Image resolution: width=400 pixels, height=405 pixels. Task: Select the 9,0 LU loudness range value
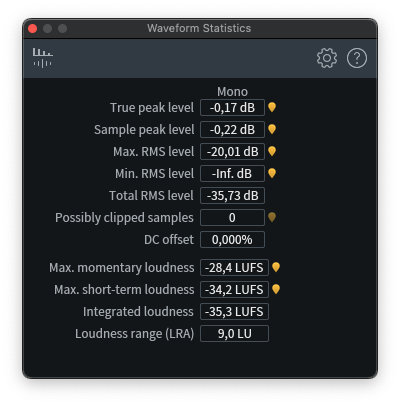tap(234, 333)
